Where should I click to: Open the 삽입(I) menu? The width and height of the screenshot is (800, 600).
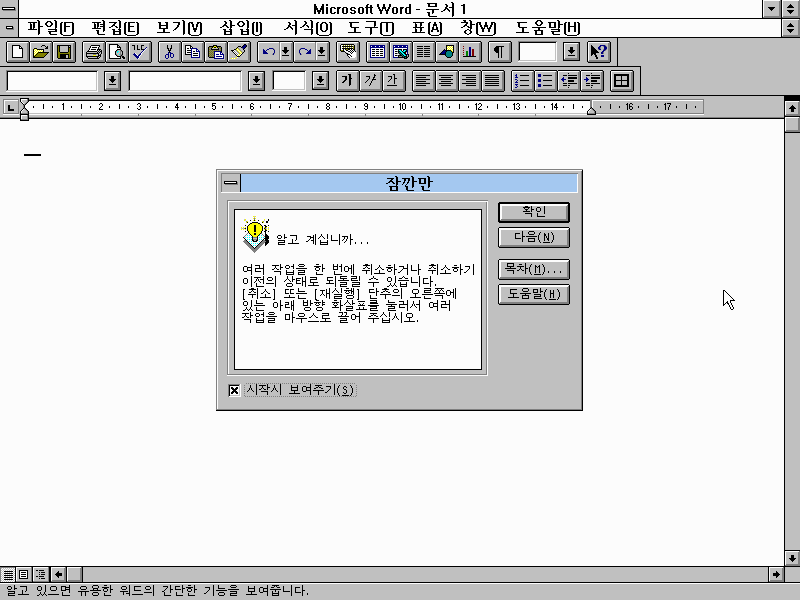(241, 28)
